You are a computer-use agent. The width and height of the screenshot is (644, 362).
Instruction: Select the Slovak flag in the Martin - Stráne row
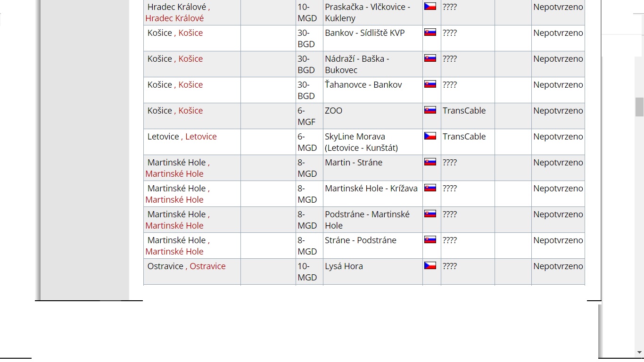pos(430,162)
